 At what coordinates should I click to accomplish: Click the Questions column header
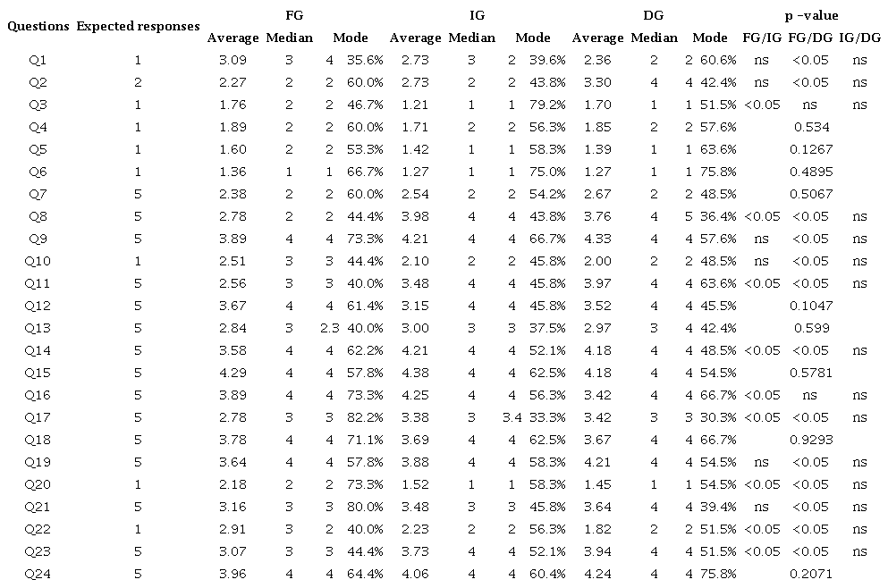point(38,26)
